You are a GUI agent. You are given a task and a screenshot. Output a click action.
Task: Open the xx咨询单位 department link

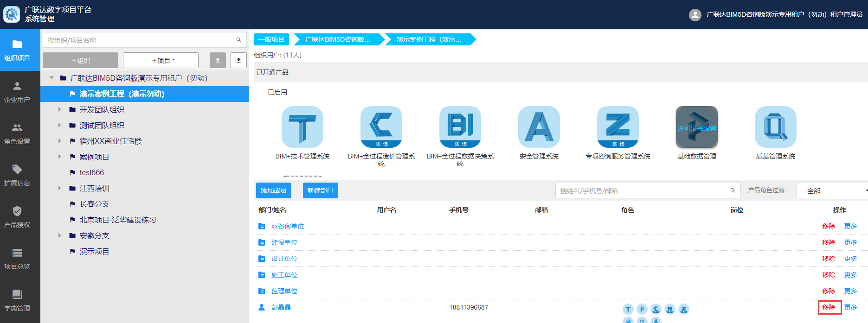point(288,226)
